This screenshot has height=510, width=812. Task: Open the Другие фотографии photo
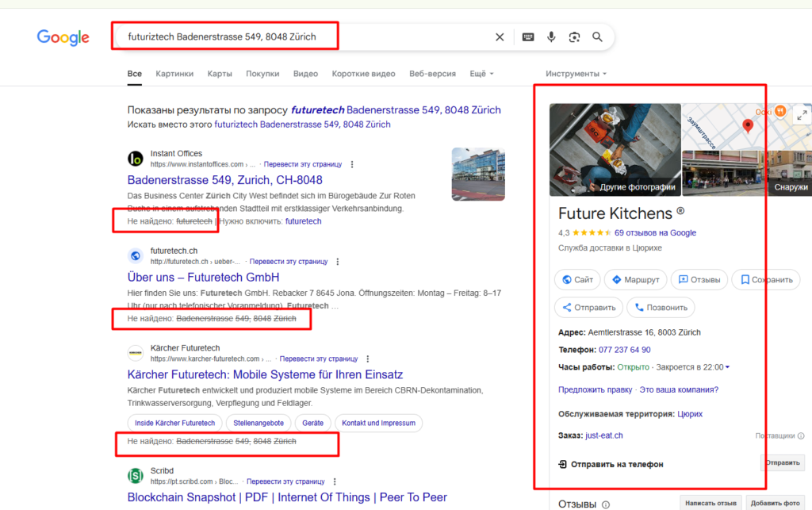tap(615, 150)
